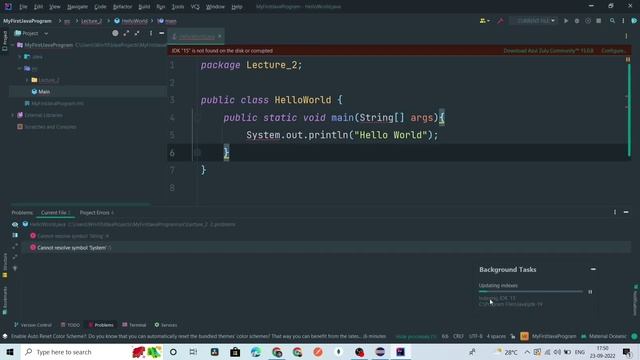Image resolution: width=640 pixels, height=360 pixels.
Task: Switch to the Current File tab
Action: (56, 213)
